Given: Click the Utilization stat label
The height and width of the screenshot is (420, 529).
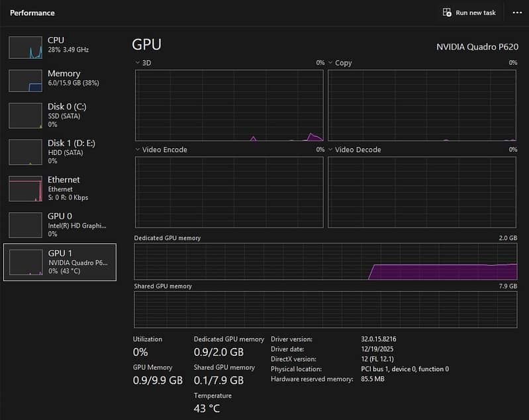Looking at the screenshot, I should 148,339.
